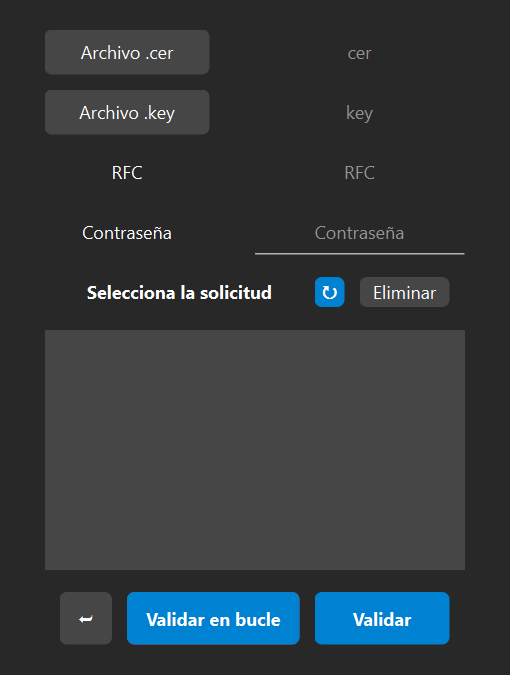Screen dimensions: 510x675
Task: Click the blue Validar button
Action: [x=382, y=618]
